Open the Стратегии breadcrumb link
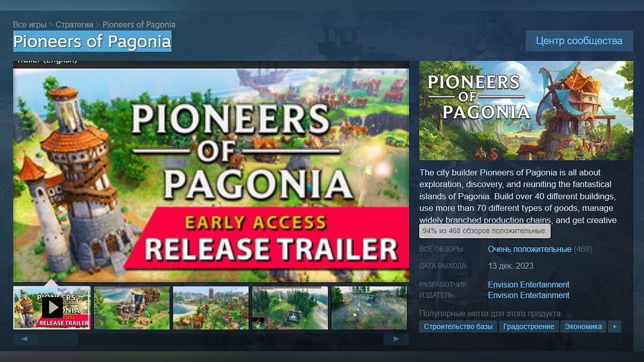This screenshot has width=644, height=362. point(75,25)
